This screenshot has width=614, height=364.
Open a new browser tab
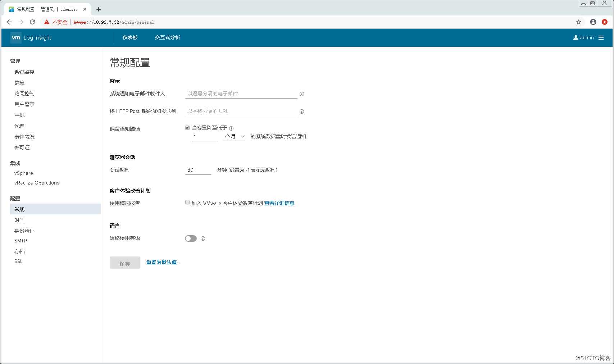click(x=99, y=9)
